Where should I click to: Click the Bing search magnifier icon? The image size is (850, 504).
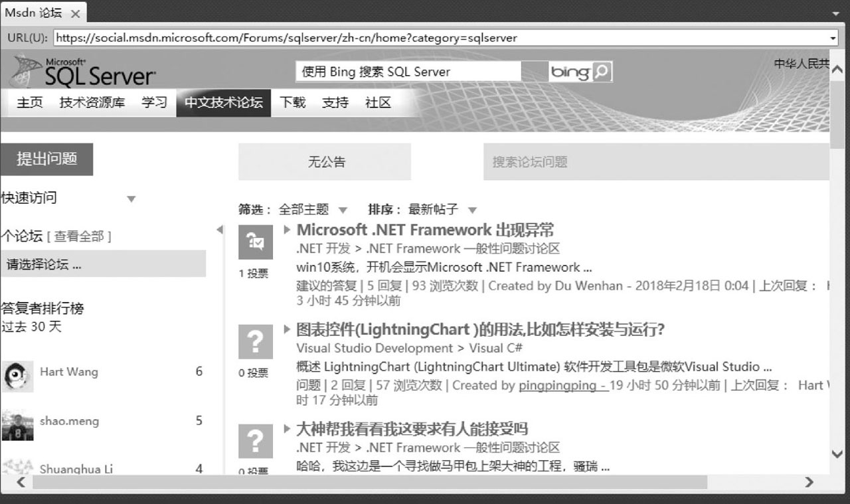tap(601, 71)
